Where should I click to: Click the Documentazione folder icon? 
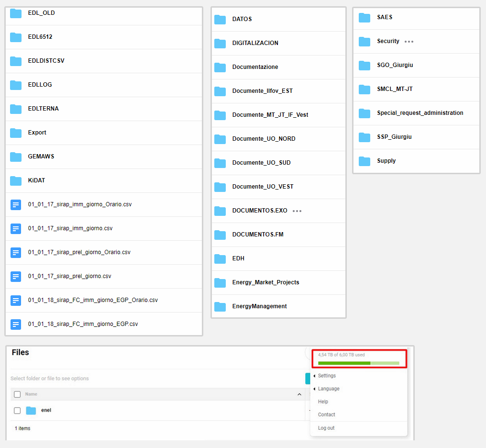click(220, 67)
